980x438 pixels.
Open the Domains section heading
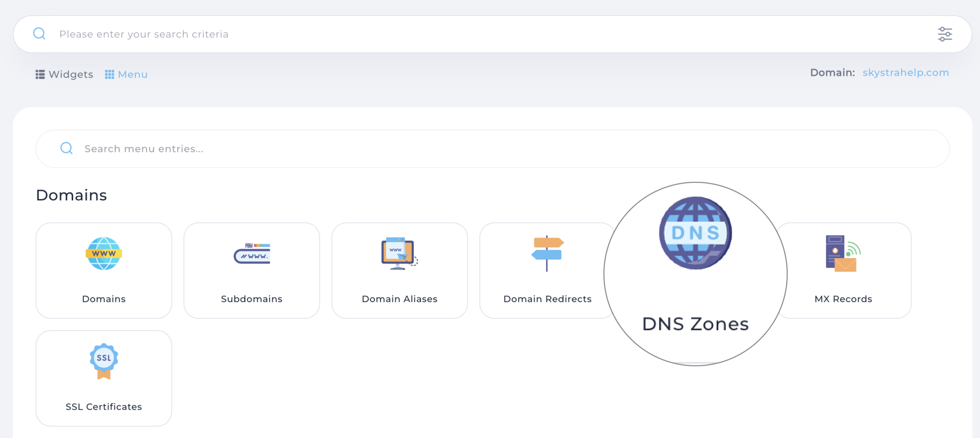(71, 194)
